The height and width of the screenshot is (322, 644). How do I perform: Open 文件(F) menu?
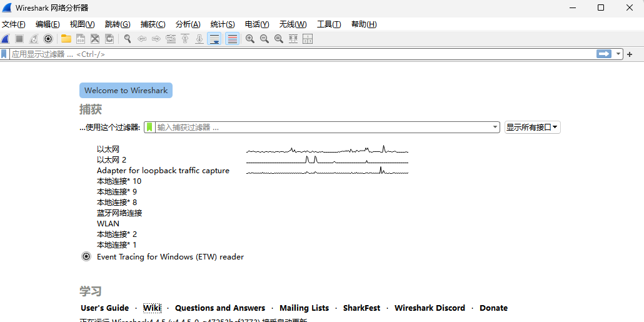14,24
